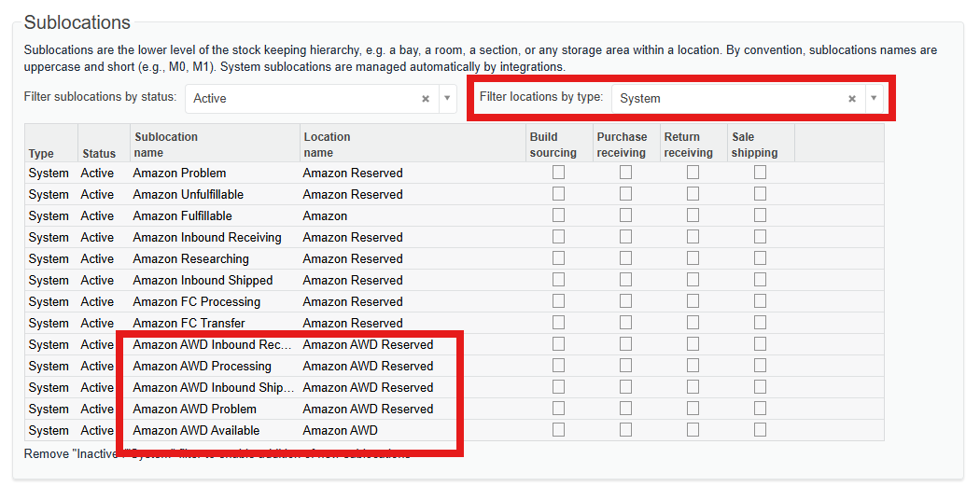Select the Amazon Researching sublocation name

(190, 258)
